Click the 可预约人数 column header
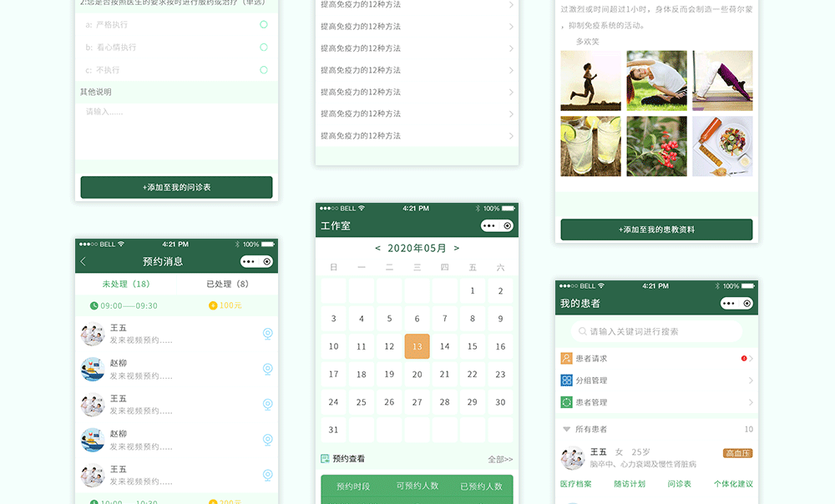Screen dimensions: 835x504 point(417,486)
